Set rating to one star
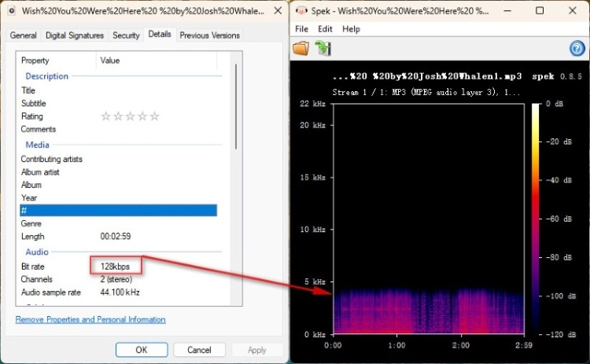This screenshot has width=590, height=364. coord(105,116)
